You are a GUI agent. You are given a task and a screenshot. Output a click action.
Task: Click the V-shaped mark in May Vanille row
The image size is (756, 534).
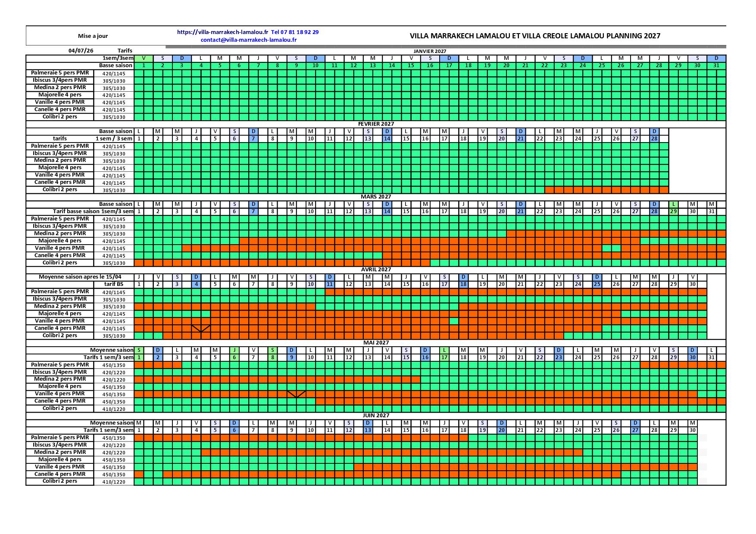[x=297, y=394]
